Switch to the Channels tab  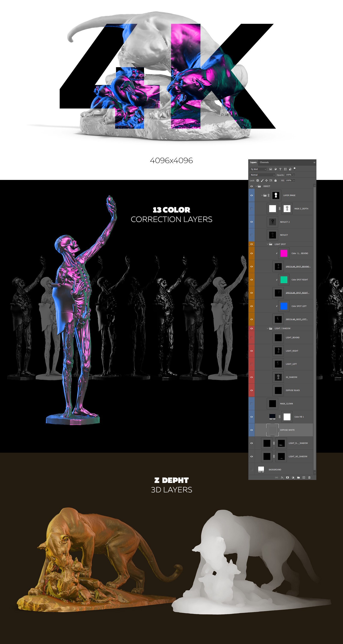point(264,163)
